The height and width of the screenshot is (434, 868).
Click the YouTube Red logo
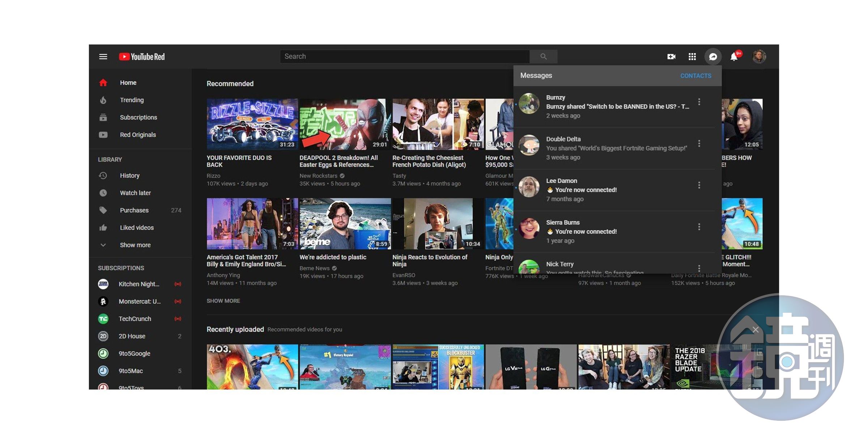[x=142, y=57]
